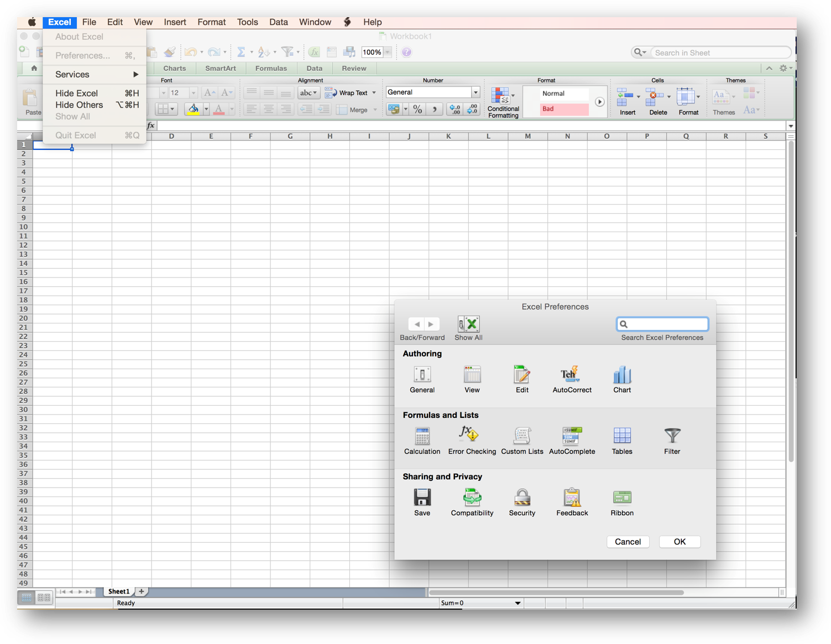Apply the Bad cell style swatch
Viewport: 831px width, 644px height.
click(564, 109)
